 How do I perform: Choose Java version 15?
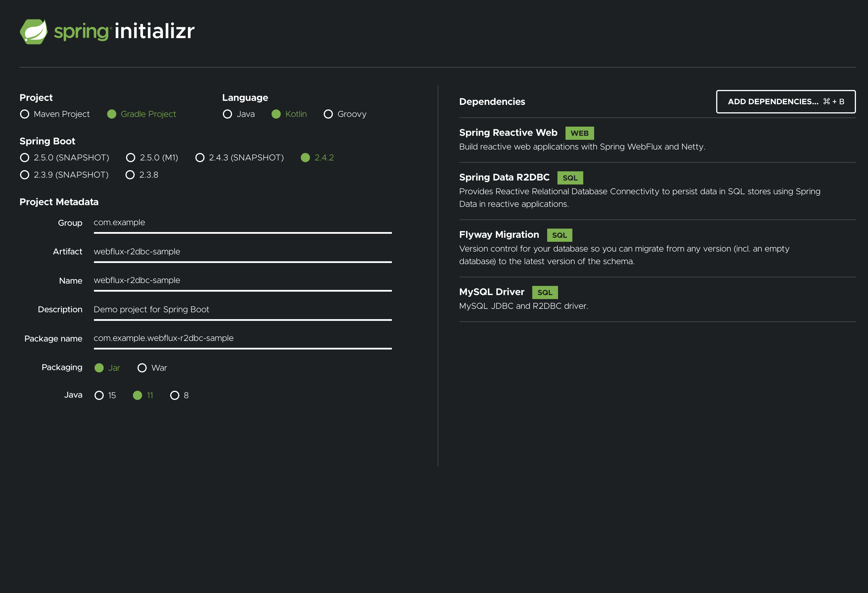click(99, 395)
